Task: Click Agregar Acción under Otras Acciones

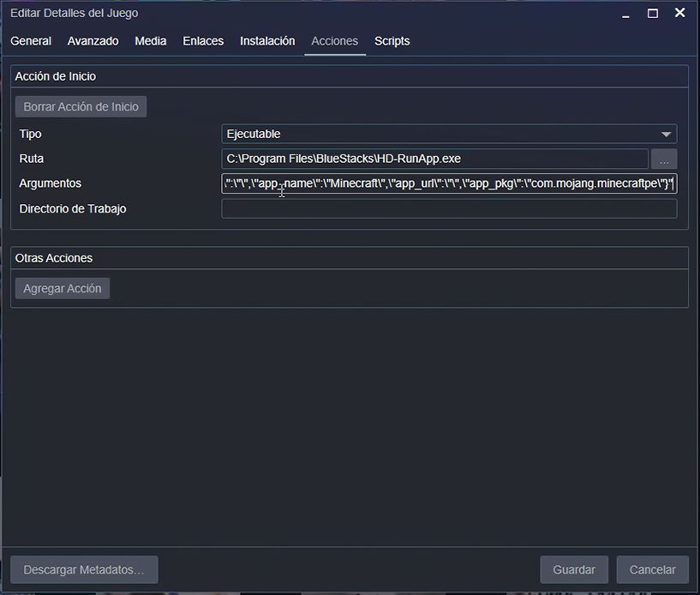Action: (x=62, y=288)
